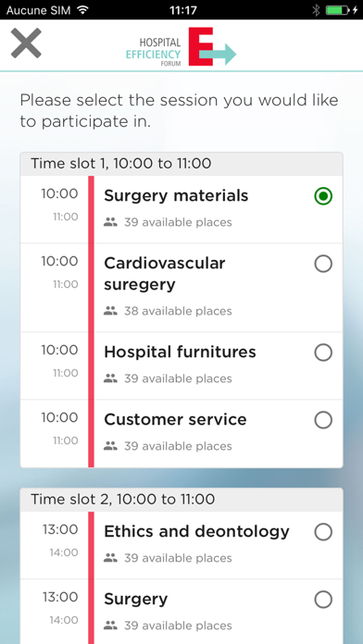The width and height of the screenshot is (363, 644).
Task: Click people icon under Surgery materials
Action: click(110, 223)
